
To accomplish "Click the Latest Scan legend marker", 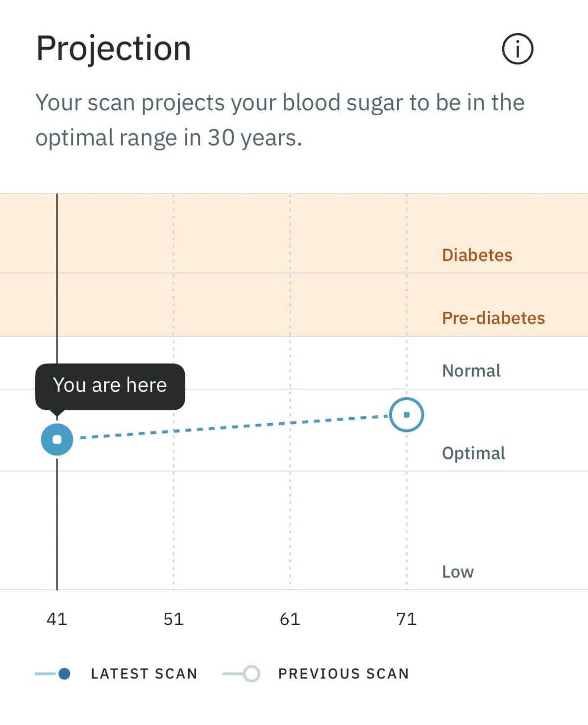I will click(x=53, y=674).
